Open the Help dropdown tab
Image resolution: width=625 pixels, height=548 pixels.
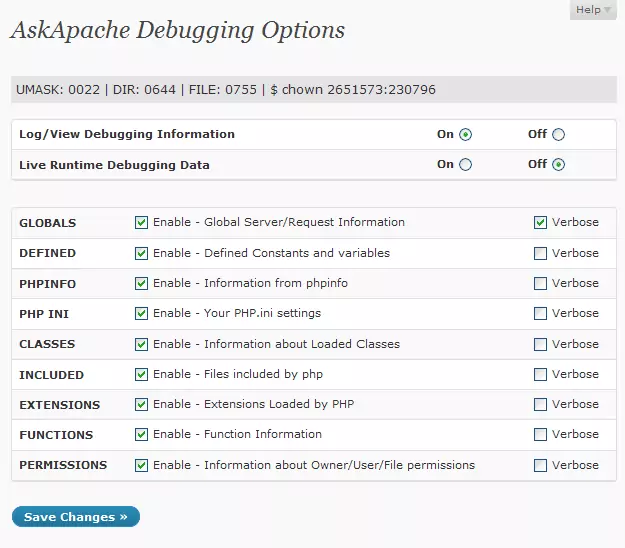(594, 10)
